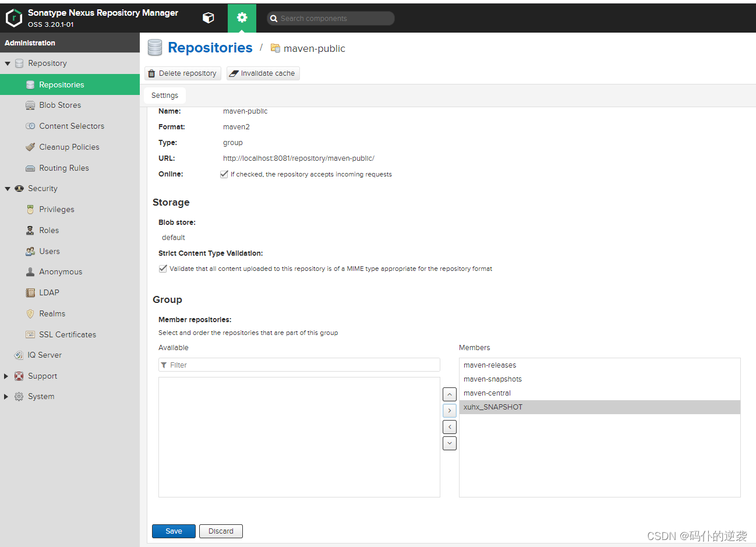Click the repository URL text
The width and height of the screenshot is (756, 547).
coord(299,158)
